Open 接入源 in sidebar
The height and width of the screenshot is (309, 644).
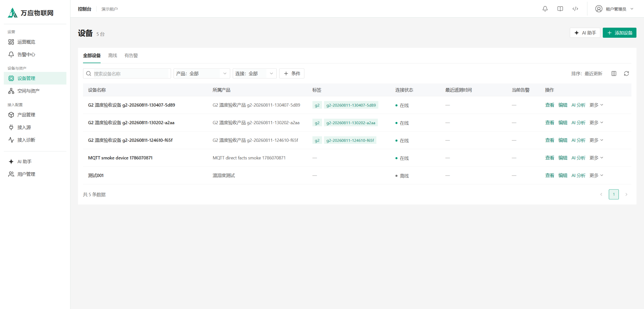(35, 127)
